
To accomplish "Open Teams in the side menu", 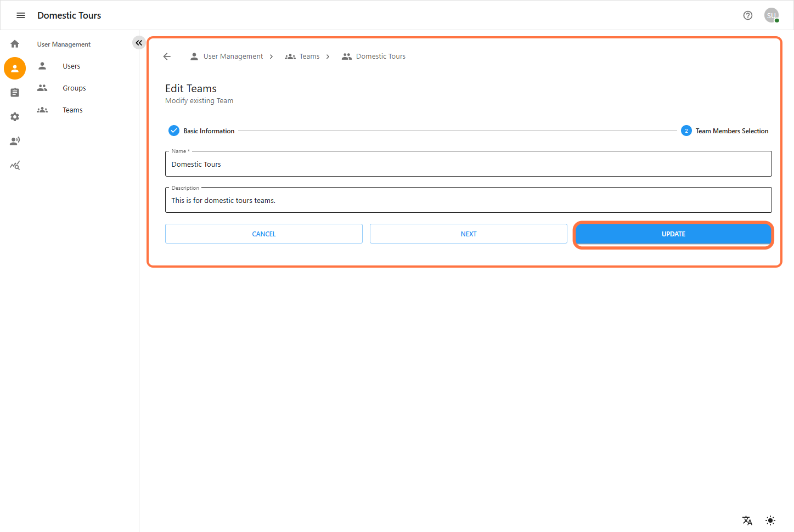I will [72, 110].
